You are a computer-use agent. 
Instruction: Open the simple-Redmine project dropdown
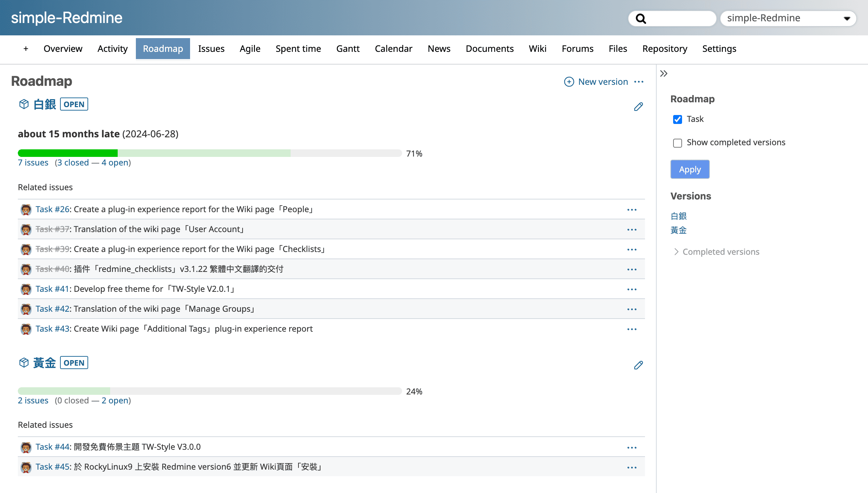(788, 18)
